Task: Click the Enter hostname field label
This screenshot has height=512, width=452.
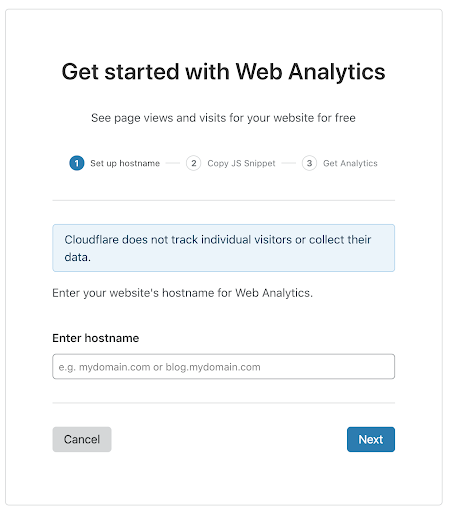Action: coord(96,338)
